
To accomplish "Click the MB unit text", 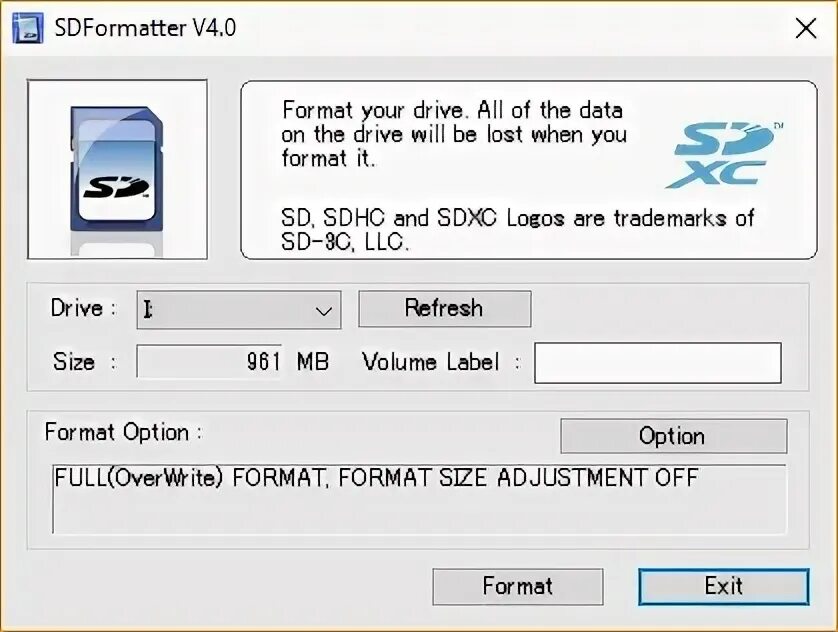I will pyautogui.click(x=313, y=362).
